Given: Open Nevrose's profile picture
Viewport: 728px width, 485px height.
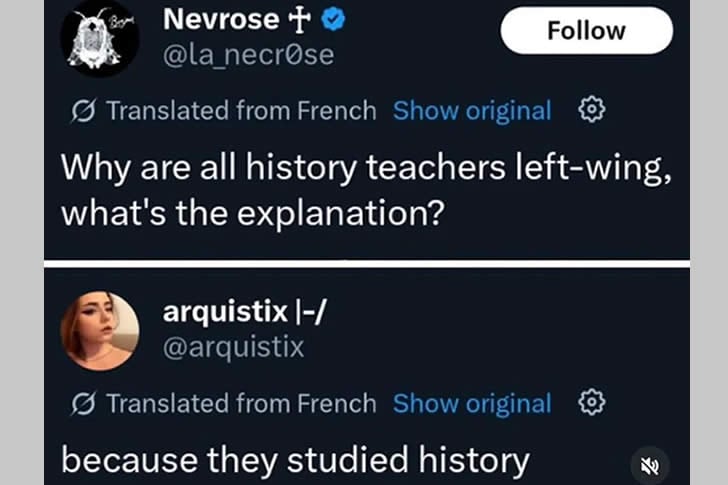Looking at the screenshot, I should tap(100, 39).
